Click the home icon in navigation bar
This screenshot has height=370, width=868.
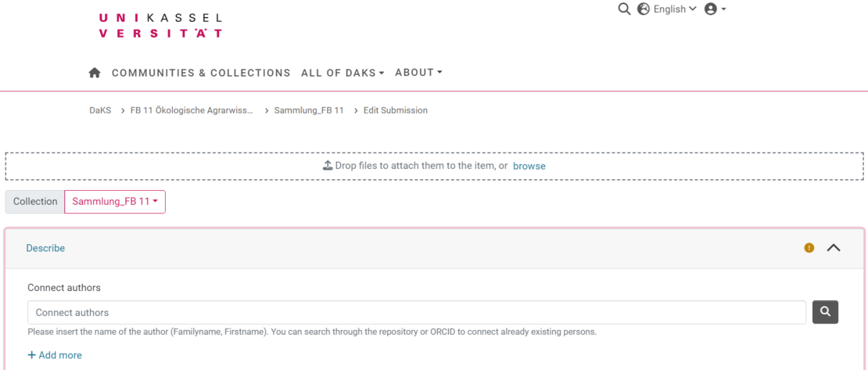[x=95, y=73]
